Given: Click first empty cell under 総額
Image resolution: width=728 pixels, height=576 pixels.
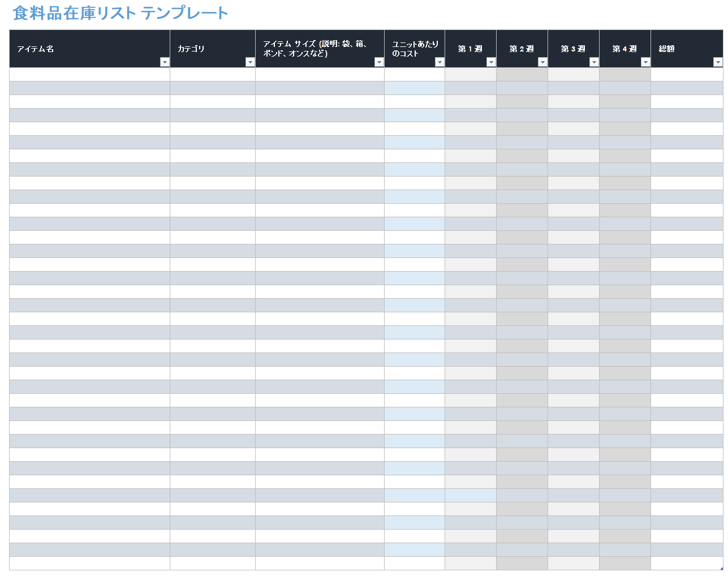Looking at the screenshot, I should point(687,75).
